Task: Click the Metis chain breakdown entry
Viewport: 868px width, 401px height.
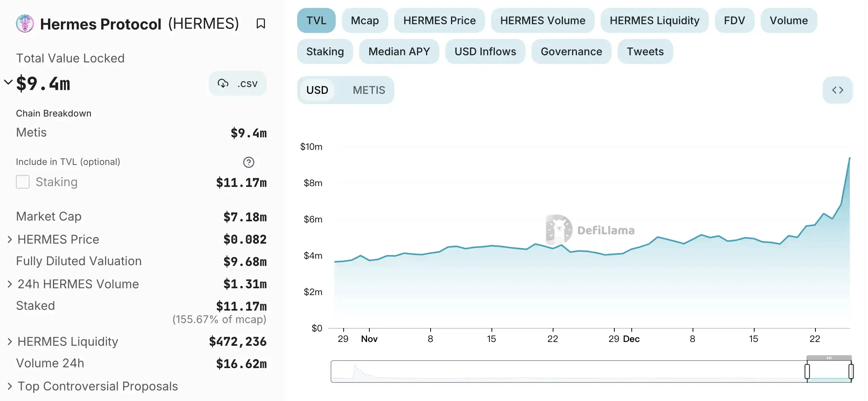Action: (x=31, y=132)
